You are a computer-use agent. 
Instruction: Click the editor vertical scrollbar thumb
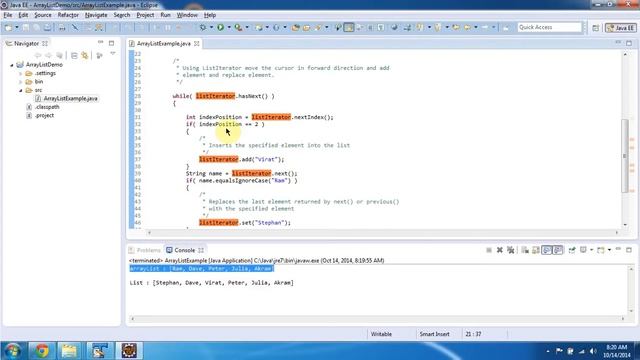point(624,155)
